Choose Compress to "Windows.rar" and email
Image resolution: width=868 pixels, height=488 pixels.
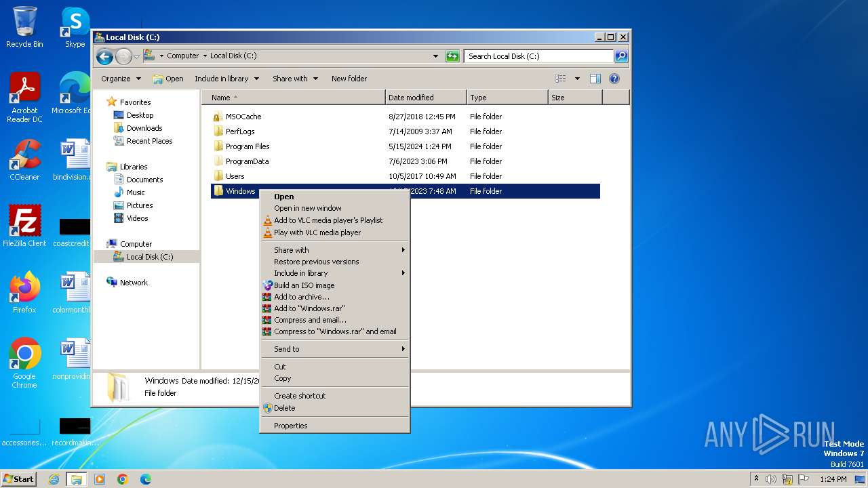coord(335,331)
